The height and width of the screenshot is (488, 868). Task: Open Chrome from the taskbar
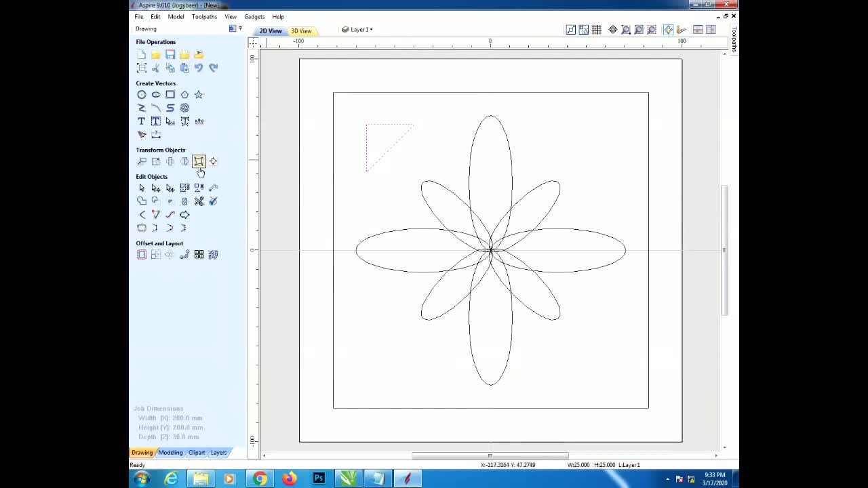coord(260,479)
